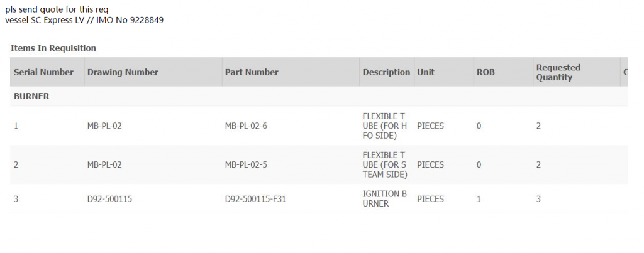This screenshot has width=644, height=253.
Task: Click the Items In Requisition heading
Action: pos(53,48)
